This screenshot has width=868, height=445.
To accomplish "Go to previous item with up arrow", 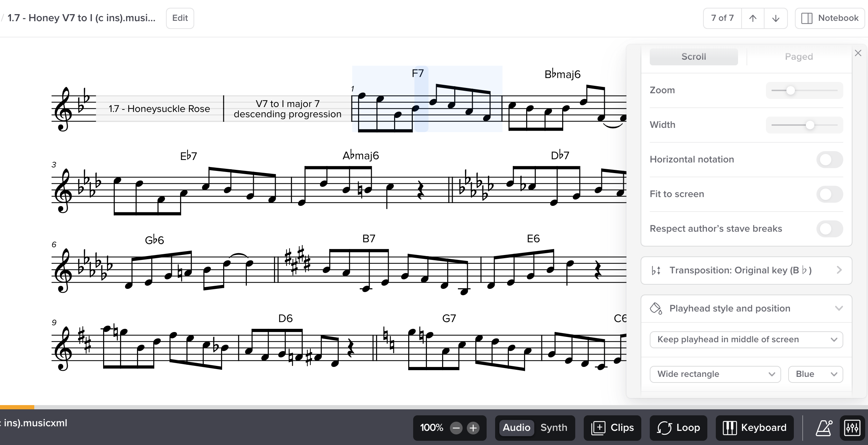I will 753,18.
